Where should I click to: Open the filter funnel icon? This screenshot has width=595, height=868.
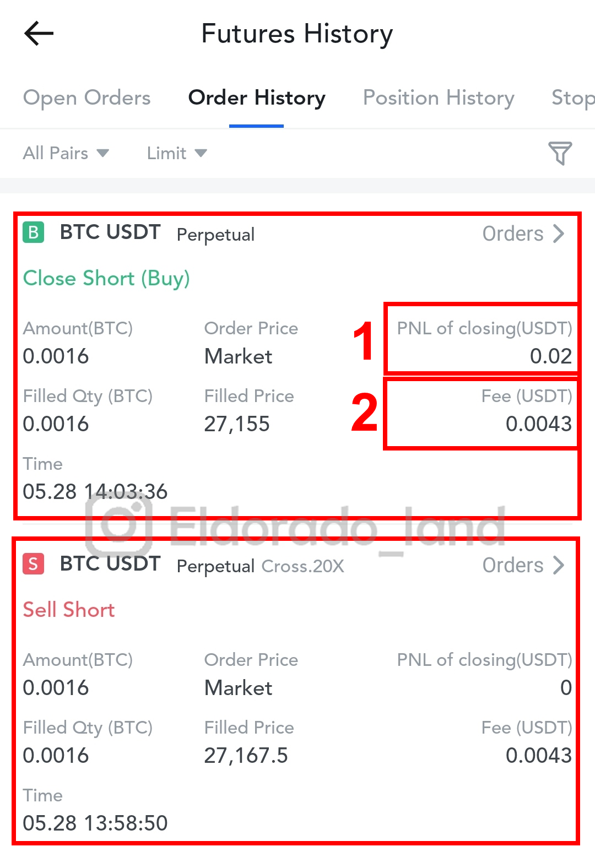tap(560, 153)
